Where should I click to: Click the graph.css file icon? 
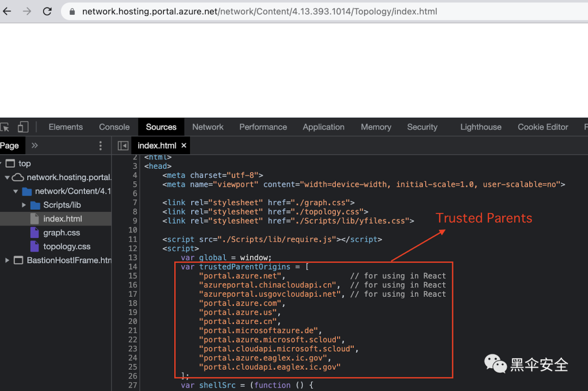pos(34,233)
